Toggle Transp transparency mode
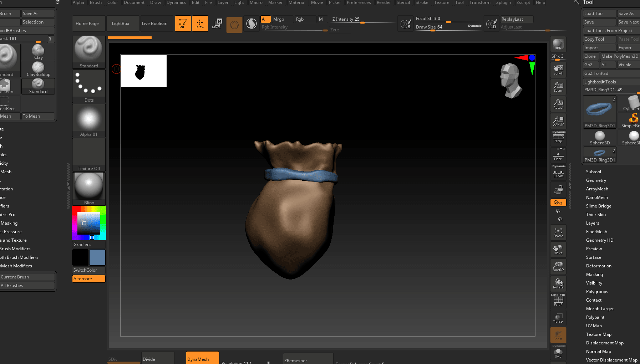This screenshot has width=640, height=364. point(558,318)
